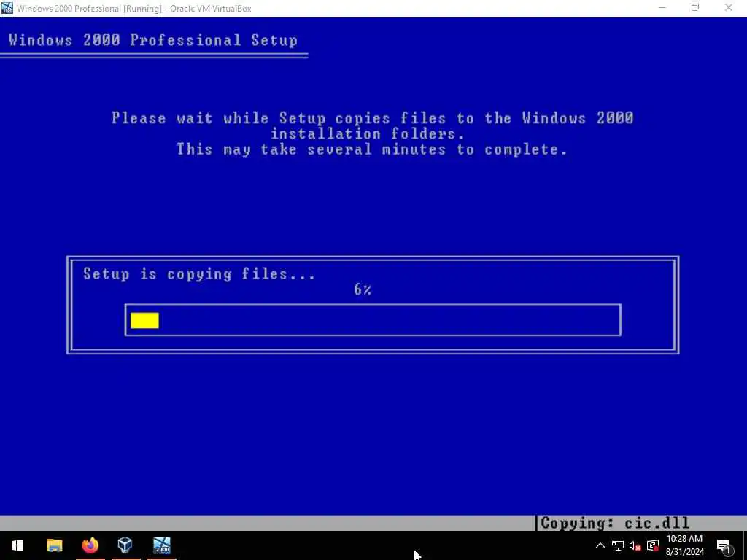Select the Windows 2000 VM taskbar icon
Image resolution: width=747 pixels, height=560 pixels.
coord(161,545)
